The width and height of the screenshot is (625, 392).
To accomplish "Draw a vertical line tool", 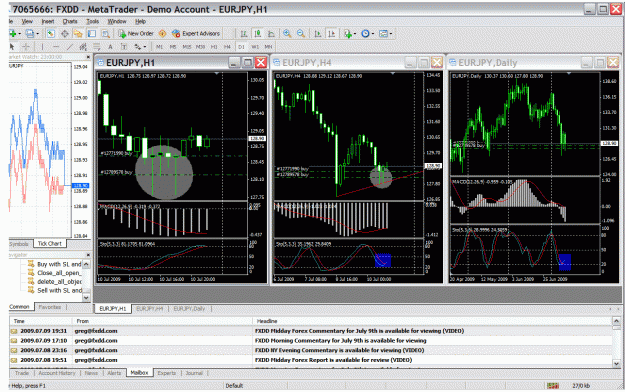I will (x=42, y=47).
